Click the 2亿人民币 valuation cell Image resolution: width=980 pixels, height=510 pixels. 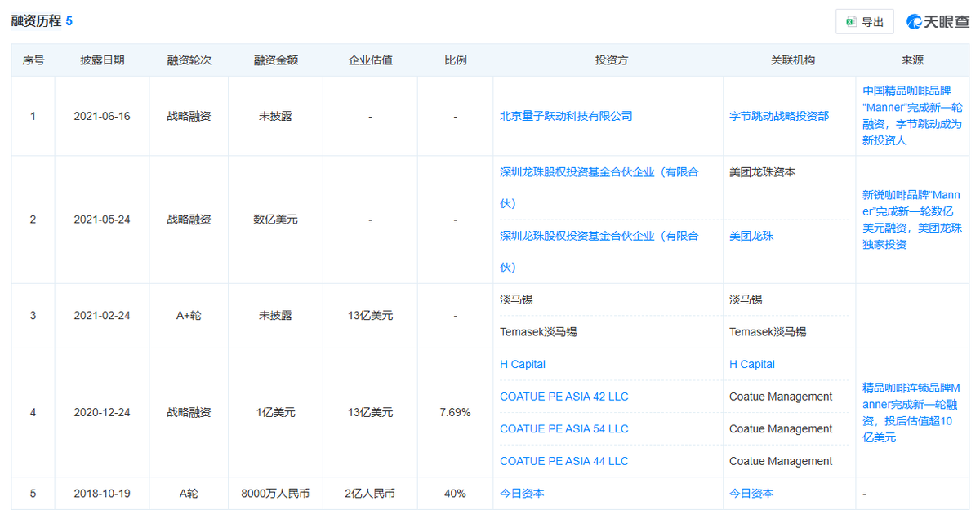[x=370, y=493]
